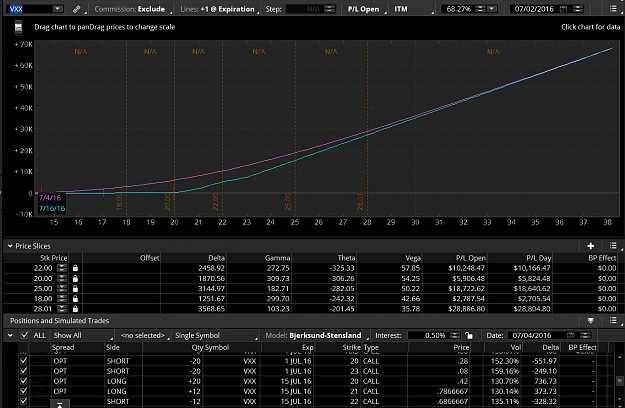625x408 pixels.
Task: Click the link chain icon beside VXX
Action: click(x=77, y=9)
